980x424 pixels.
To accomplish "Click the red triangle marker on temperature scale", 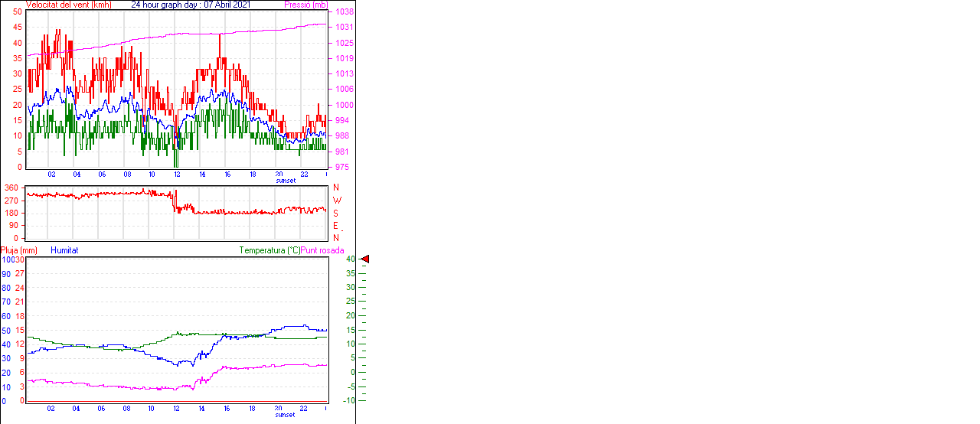I will coord(365,259).
